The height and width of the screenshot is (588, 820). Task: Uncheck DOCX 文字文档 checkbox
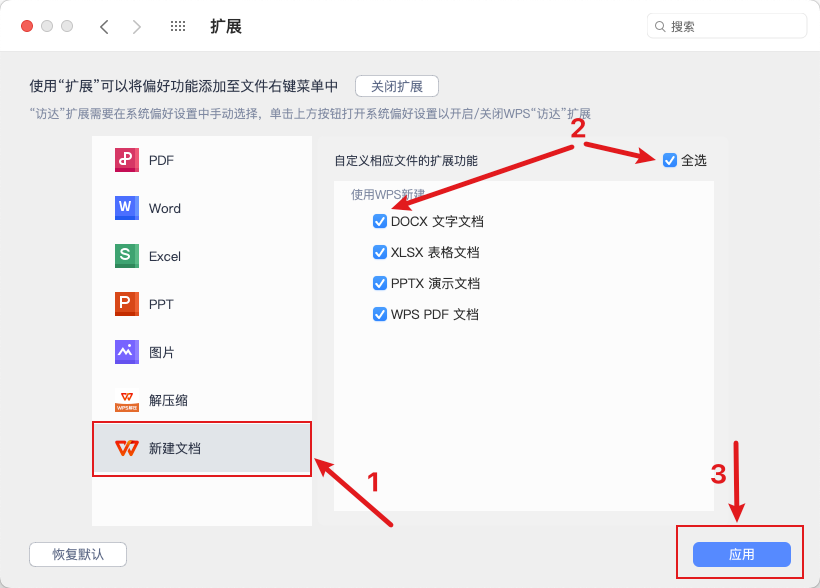(x=380, y=221)
